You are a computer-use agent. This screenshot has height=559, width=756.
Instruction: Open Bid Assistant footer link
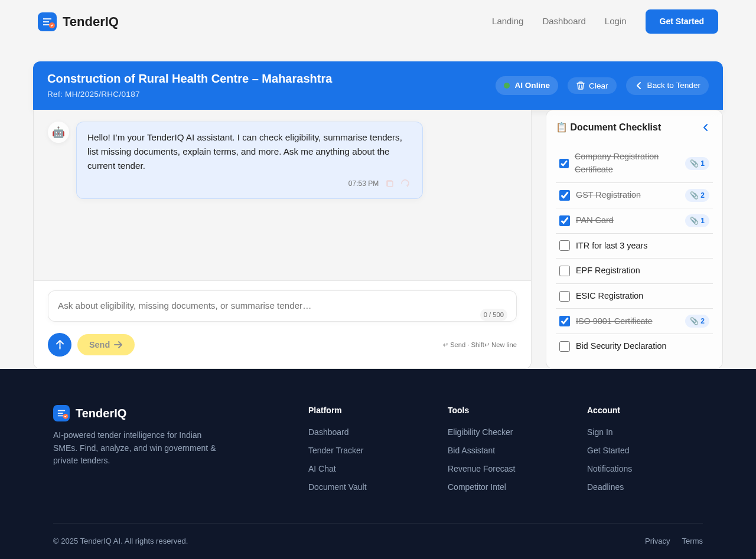tap(471, 450)
